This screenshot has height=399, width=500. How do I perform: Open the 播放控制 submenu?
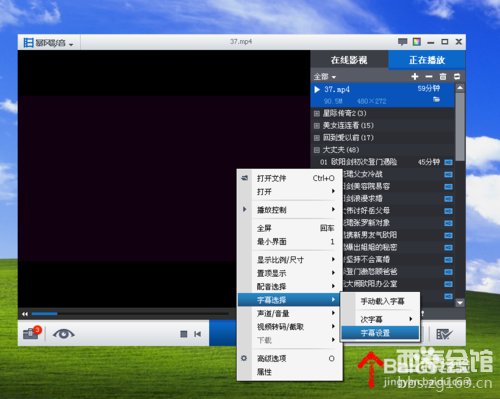[x=290, y=210]
